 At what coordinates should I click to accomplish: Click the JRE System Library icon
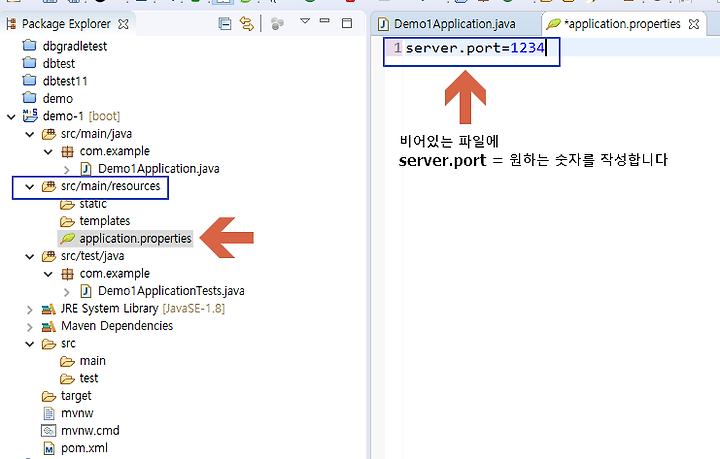point(49,309)
